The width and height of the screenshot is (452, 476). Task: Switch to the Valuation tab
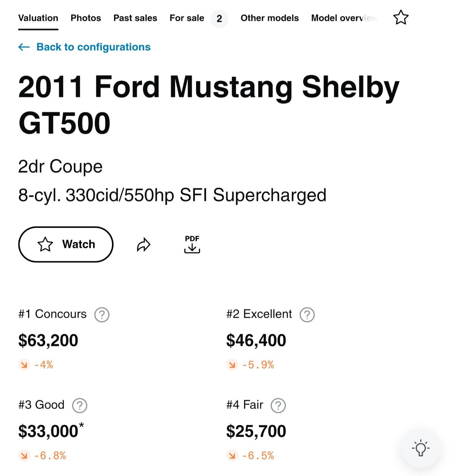tap(38, 18)
